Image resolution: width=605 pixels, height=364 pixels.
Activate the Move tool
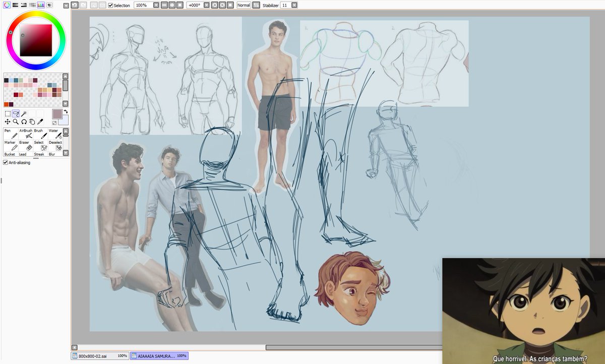tap(8, 122)
